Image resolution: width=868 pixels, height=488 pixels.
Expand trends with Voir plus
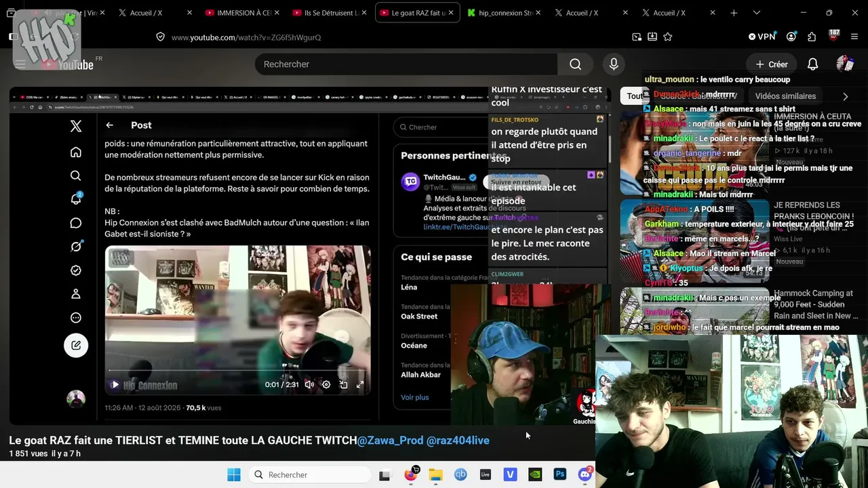pos(414,397)
